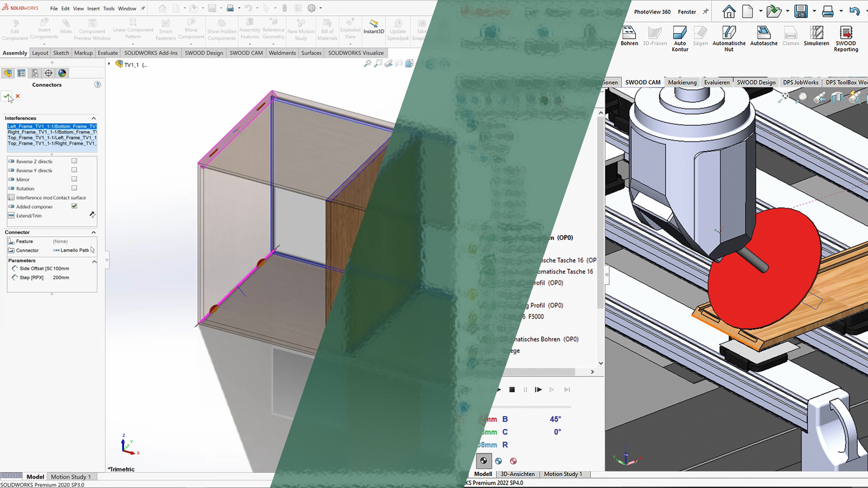Click Undo arrow in right window

(x=854, y=11)
